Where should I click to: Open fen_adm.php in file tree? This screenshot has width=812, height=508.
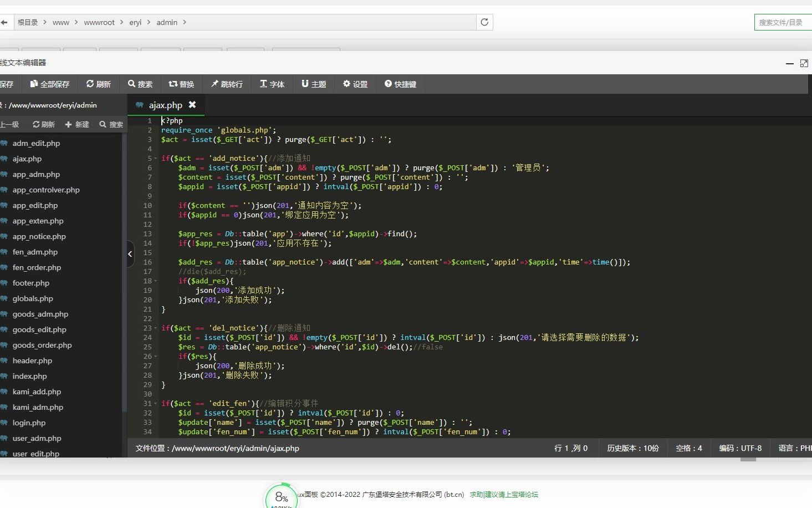pyautogui.click(x=35, y=252)
